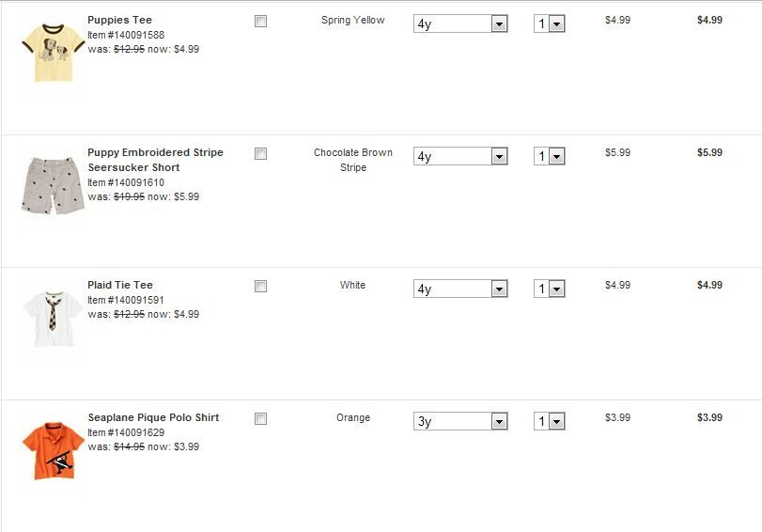Open the size dropdown for Puppies Tee

coord(460,23)
